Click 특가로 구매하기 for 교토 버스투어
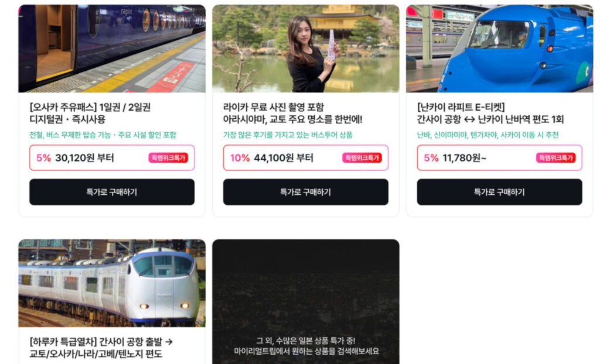Screen dimensions: 600x364 305,192
